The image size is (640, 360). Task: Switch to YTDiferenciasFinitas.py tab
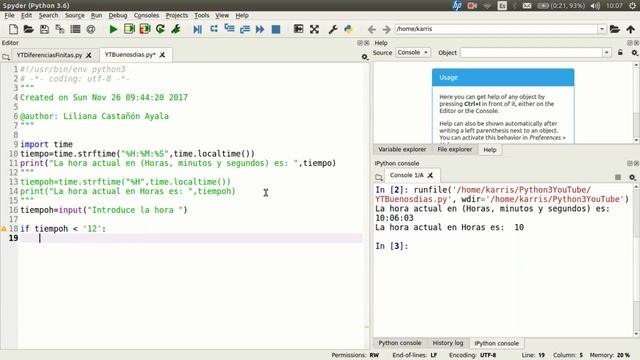pos(49,55)
